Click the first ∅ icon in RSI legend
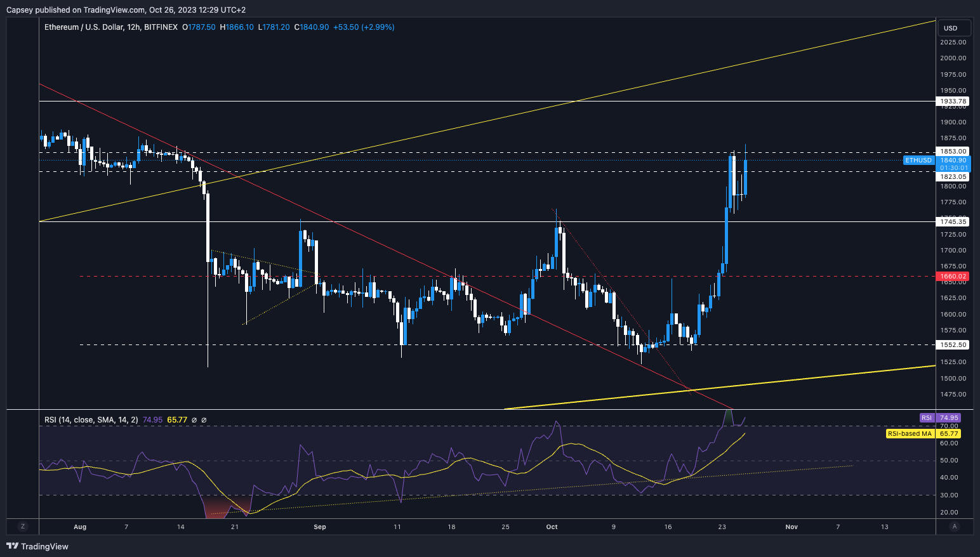The height and width of the screenshot is (557, 980). point(194,419)
